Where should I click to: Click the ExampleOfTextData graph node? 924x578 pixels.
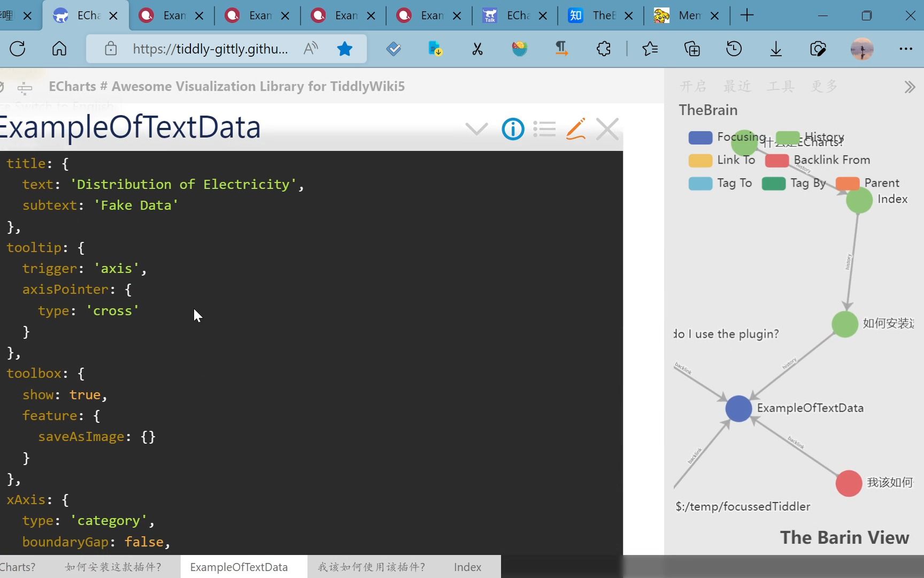[x=738, y=409]
